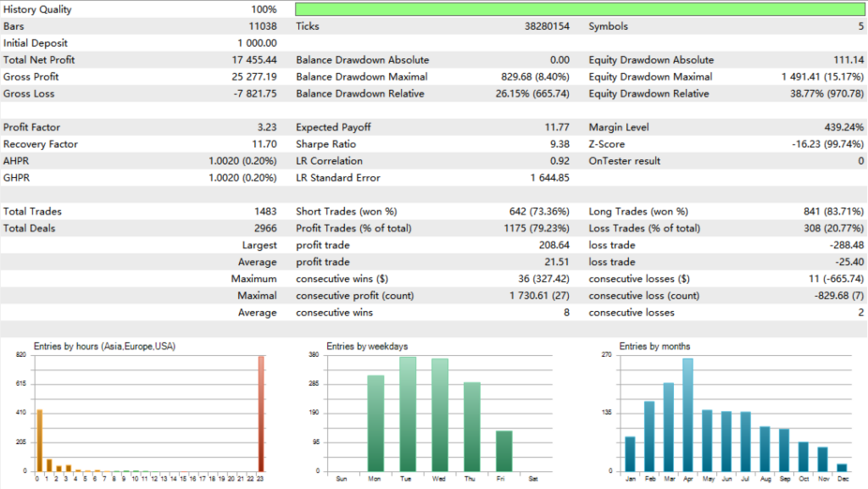Screen dimensions: 868x489
Task: Select Largest profit trade value 208.64
Action: (x=554, y=245)
